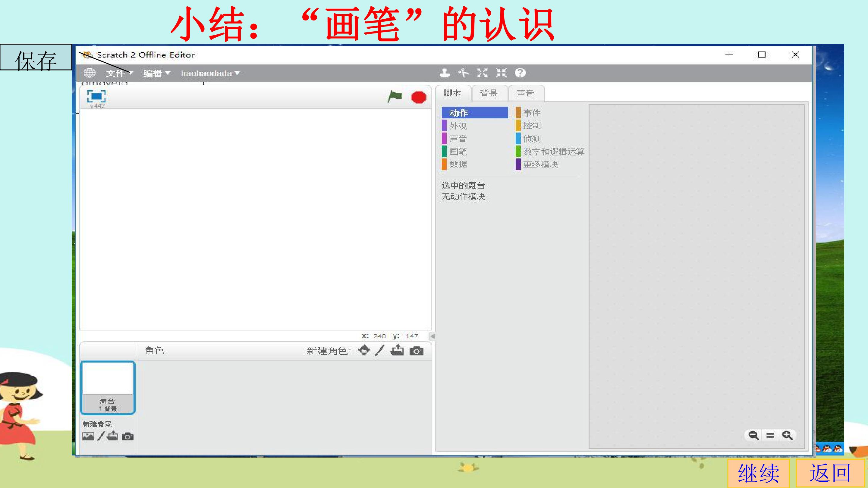Screen dimensions: 868x488
Task: Paint a new backdrop icon
Action: (x=101, y=436)
